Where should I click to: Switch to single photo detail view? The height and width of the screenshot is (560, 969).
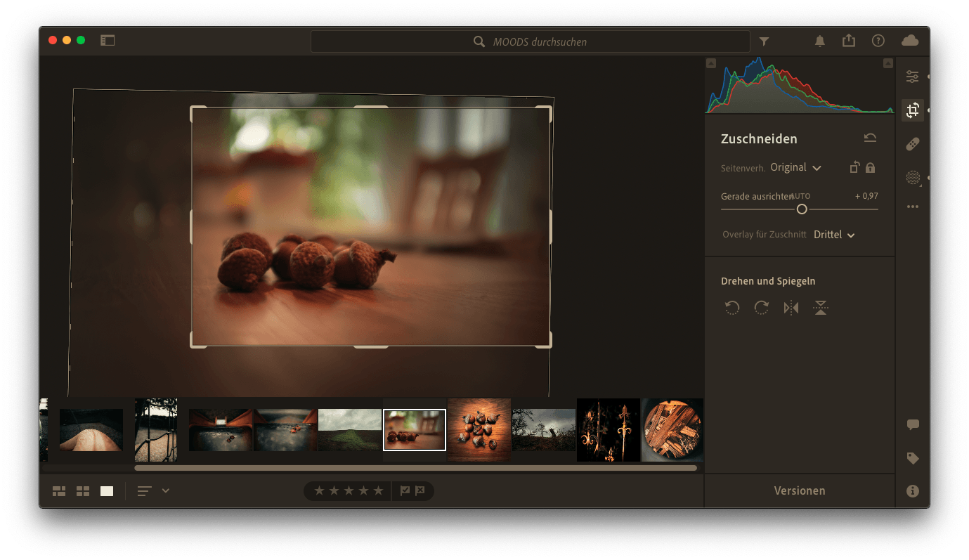pos(107,491)
